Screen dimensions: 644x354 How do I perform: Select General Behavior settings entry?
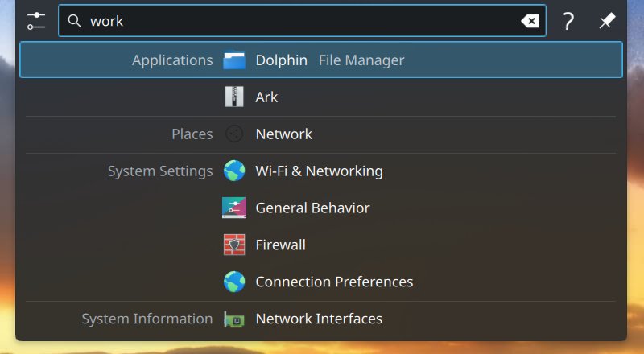point(312,208)
